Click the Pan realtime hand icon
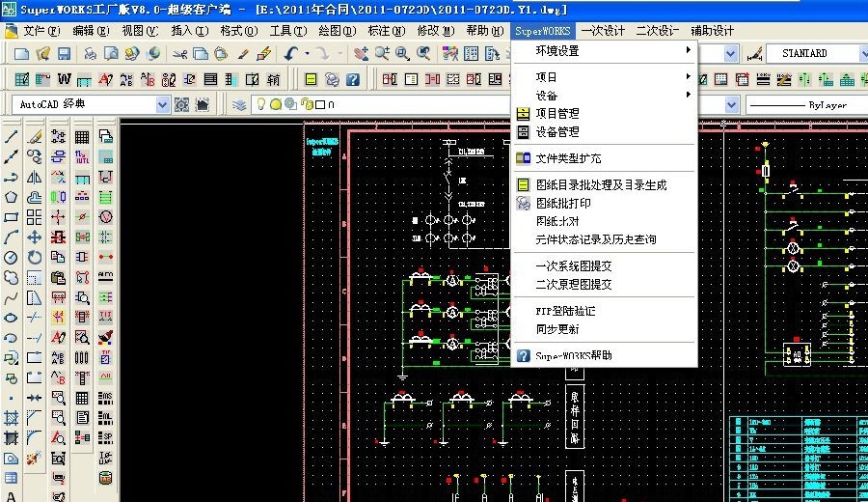Image resolution: width=868 pixels, height=502 pixels. click(x=360, y=54)
